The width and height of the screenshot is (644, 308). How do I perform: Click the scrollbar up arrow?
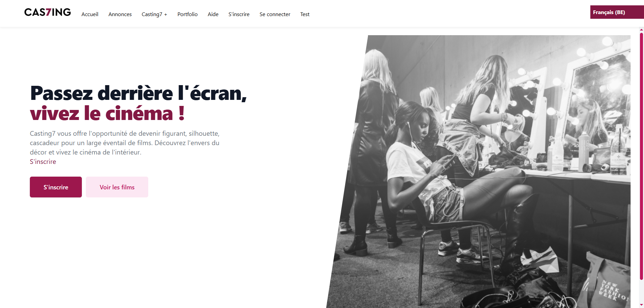(641, 29)
